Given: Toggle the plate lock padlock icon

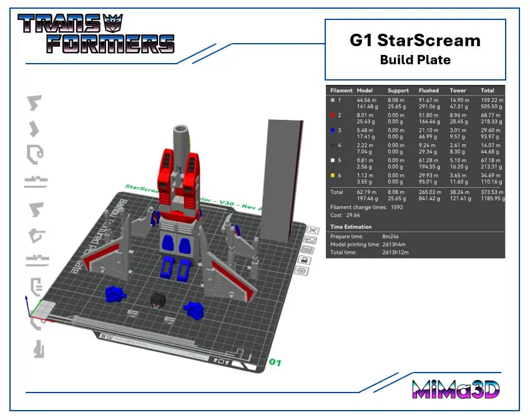Looking at the screenshot, I should pyautogui.click(x=305, y=259).
